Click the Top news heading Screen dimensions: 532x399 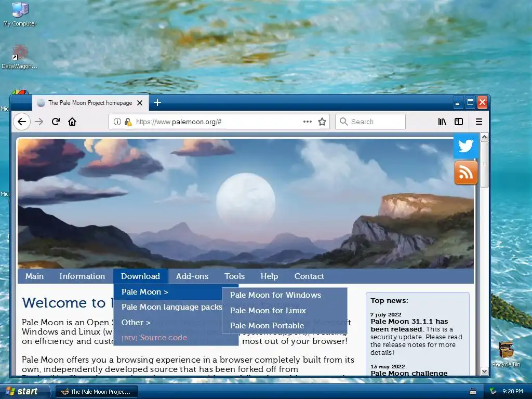tap(389, 301)
